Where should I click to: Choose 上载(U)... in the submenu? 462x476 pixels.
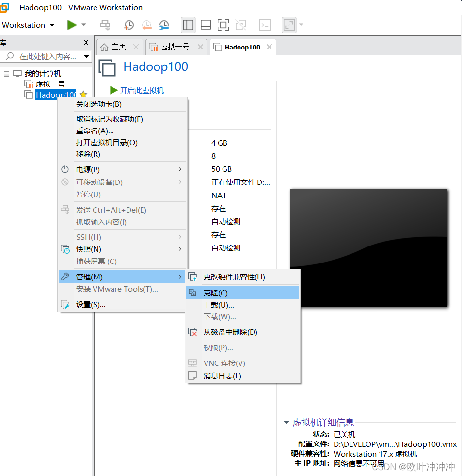click(243, 305)
